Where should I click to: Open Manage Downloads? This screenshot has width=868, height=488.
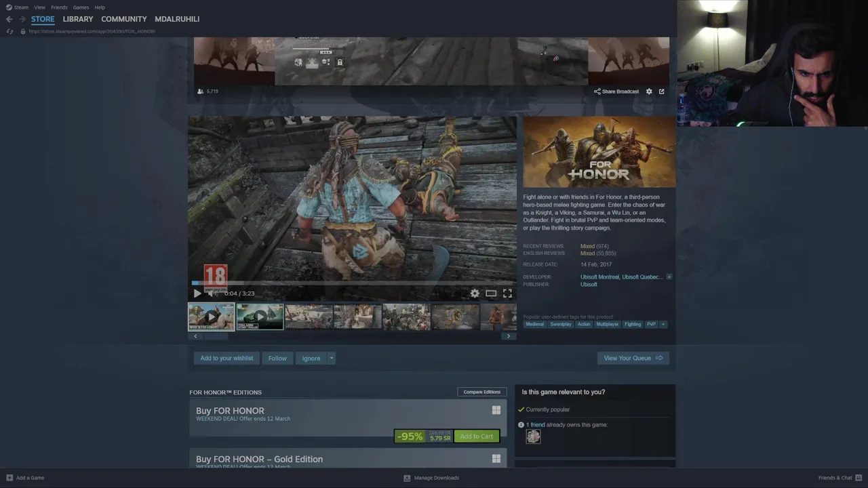431,478
